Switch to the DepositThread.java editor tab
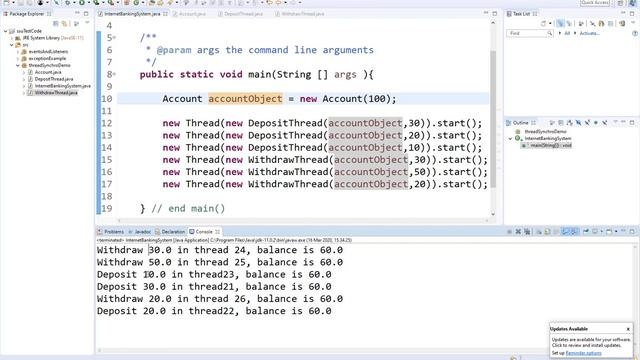640x360 pixels. point(243,14)
